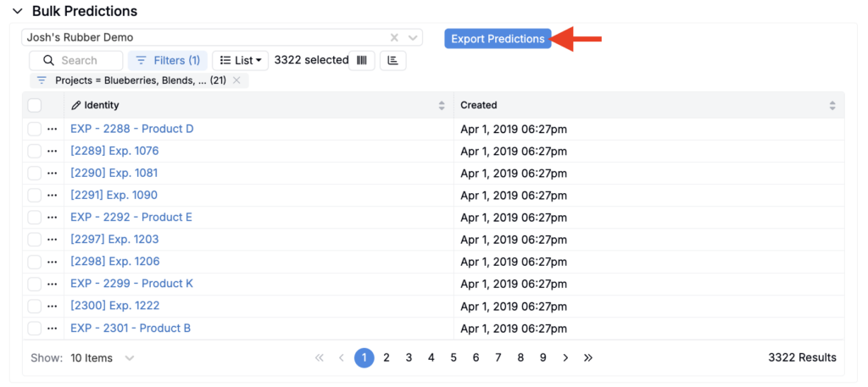Open row menu for EXP - 2288 - Product D
The image size is (868, 387).
point(53,129)
